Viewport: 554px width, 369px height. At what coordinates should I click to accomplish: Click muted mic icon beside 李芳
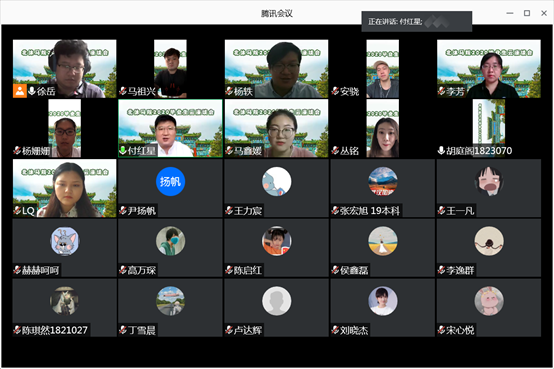pyautogui.click(x=442, y=91)
